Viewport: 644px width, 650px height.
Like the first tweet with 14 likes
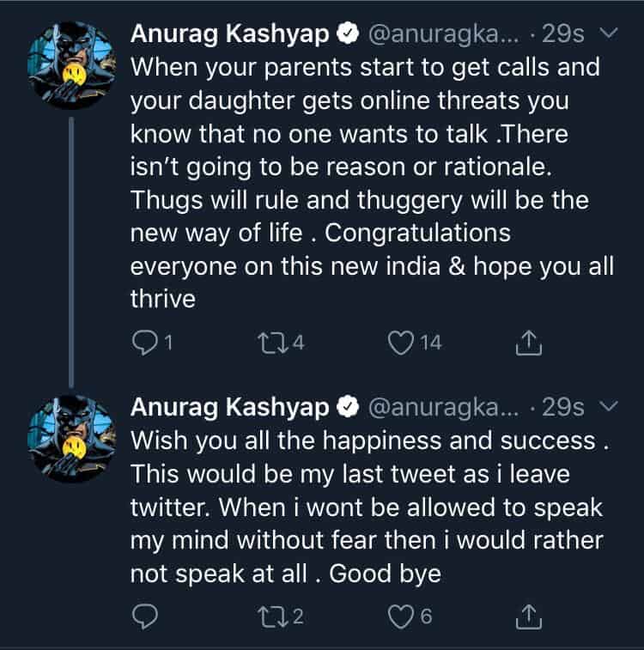(401, 343)
